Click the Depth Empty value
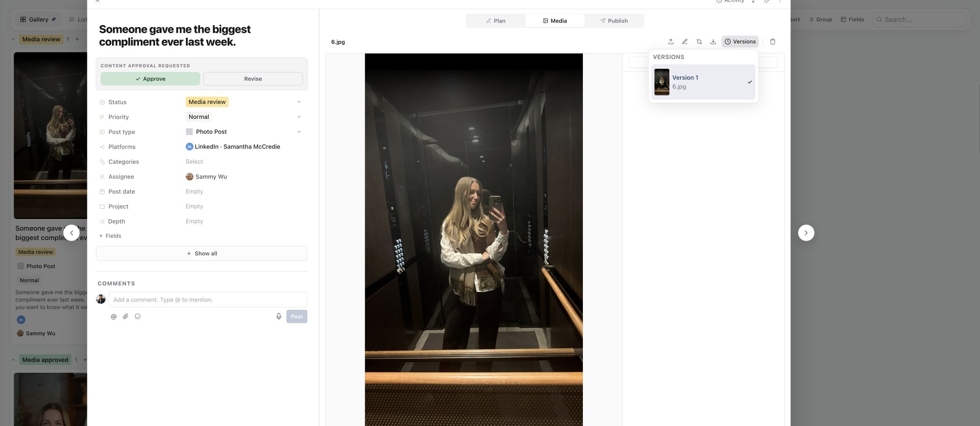The width and height of the screenshot is (980, 426). coord(194,221)
